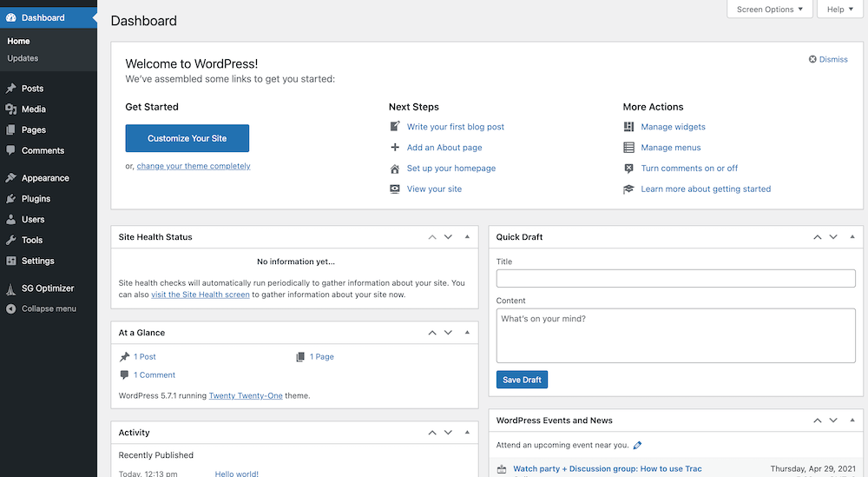868x477 pixels.
Task: Click the Settings sliders icon
Action: [10, 261]
